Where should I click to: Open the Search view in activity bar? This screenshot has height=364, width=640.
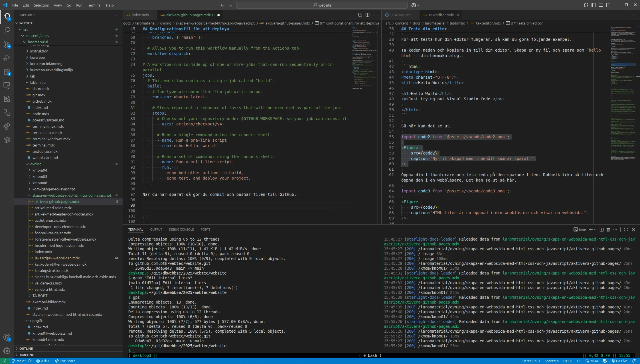(x=7, y=30)
